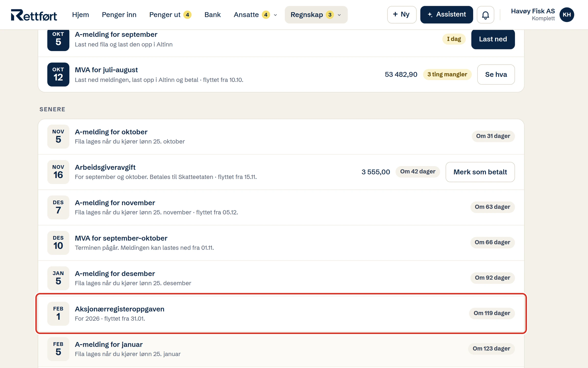Go to the Hjem tab
This screenshot has width=588, height=368.
point(80,15)
